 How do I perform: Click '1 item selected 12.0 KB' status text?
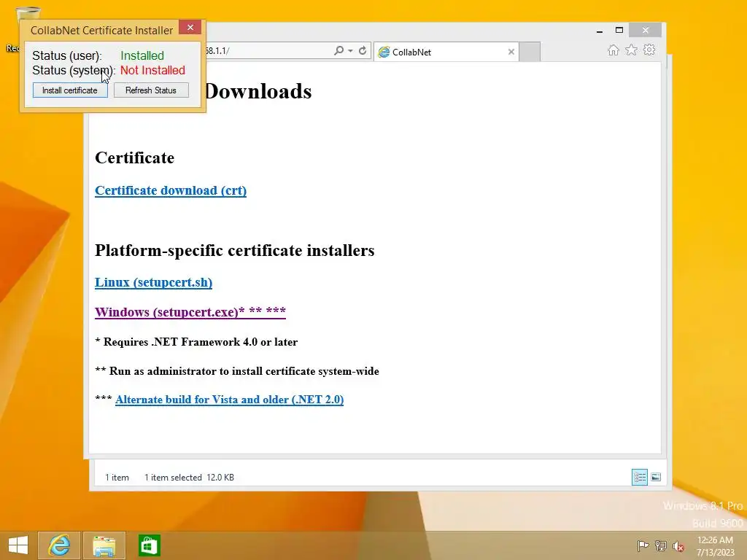(189, 478)
